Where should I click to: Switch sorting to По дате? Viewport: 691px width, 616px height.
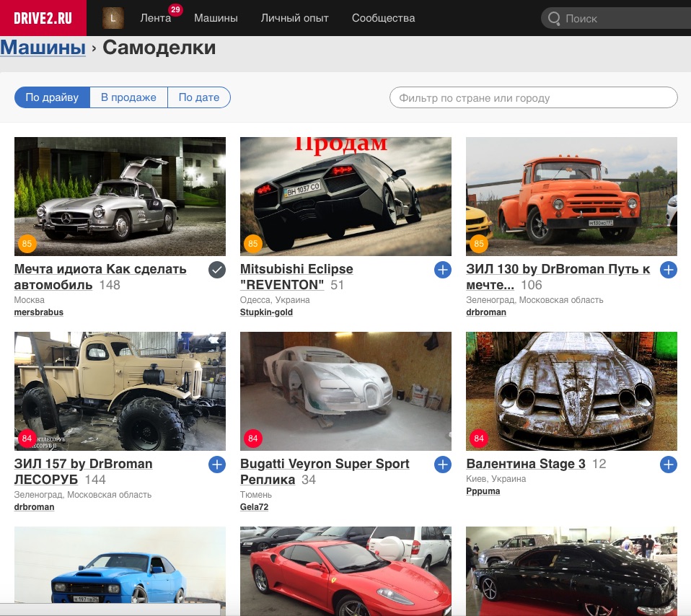click(x=199, y=97)
